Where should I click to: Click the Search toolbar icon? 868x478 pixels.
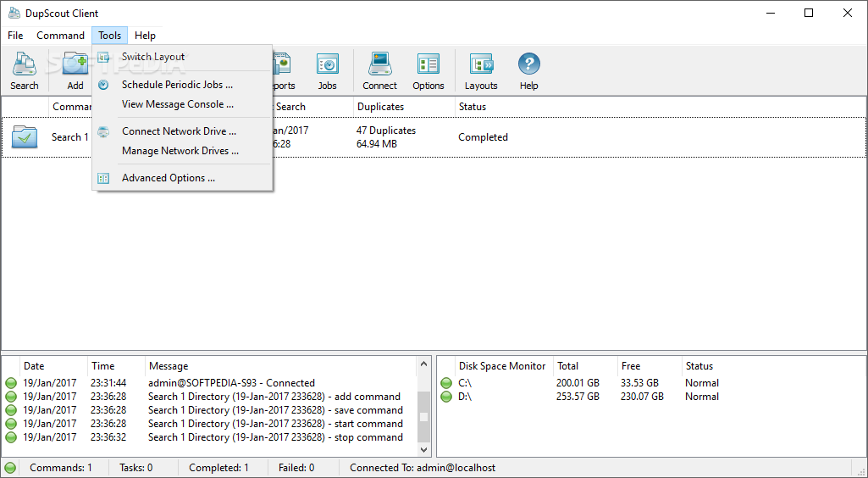point(25,65)
